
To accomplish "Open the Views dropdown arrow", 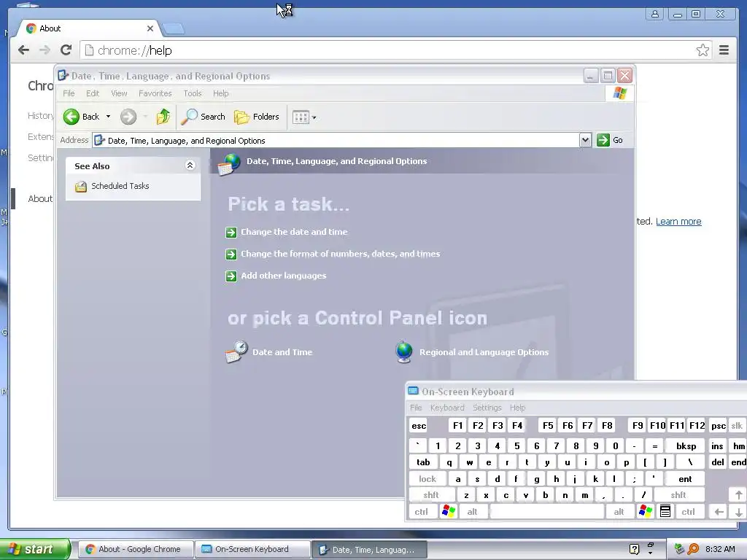I will click(x=314, y=117).
